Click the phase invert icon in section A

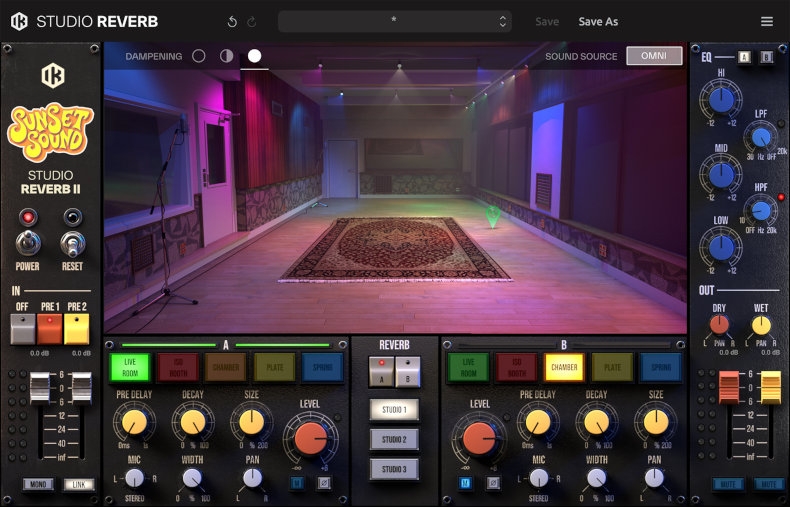point(324,483)
